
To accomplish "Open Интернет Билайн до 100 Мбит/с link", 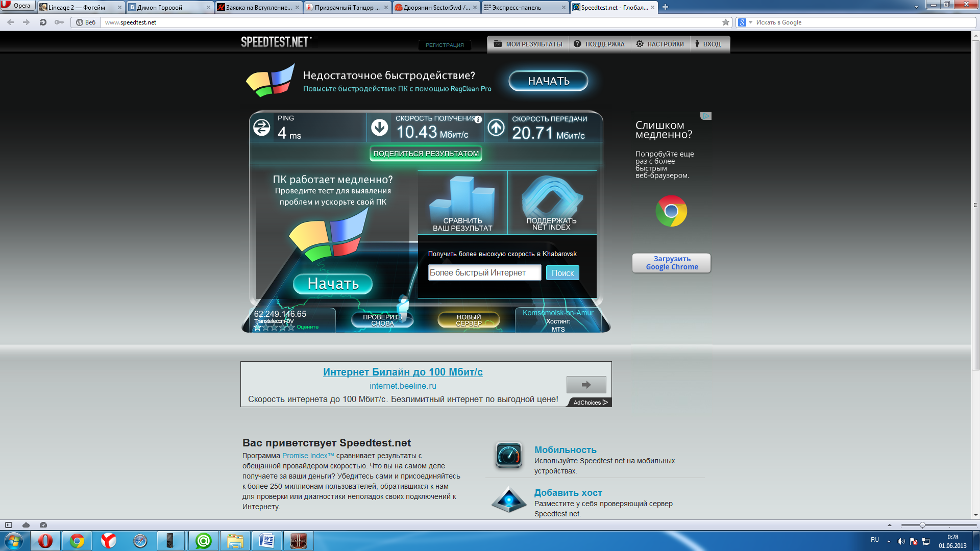I will click(x=403, y=372).
